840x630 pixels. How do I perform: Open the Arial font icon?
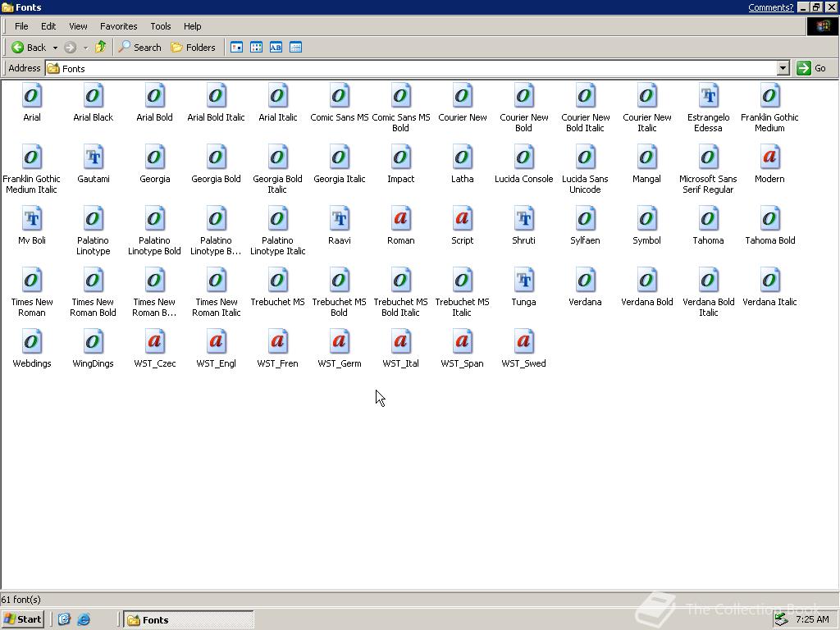(x=32, y=97)
